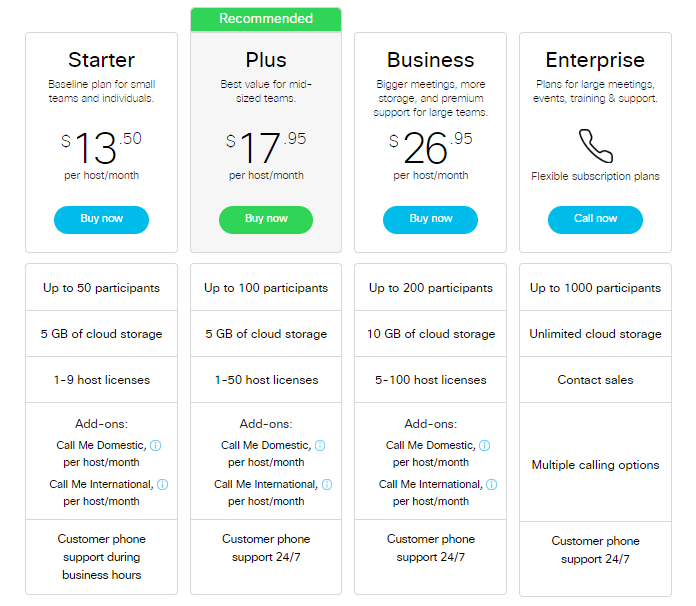Click Unlimited cloud storage cell
Screen dimensions: 696x606
tap(595, 334)
